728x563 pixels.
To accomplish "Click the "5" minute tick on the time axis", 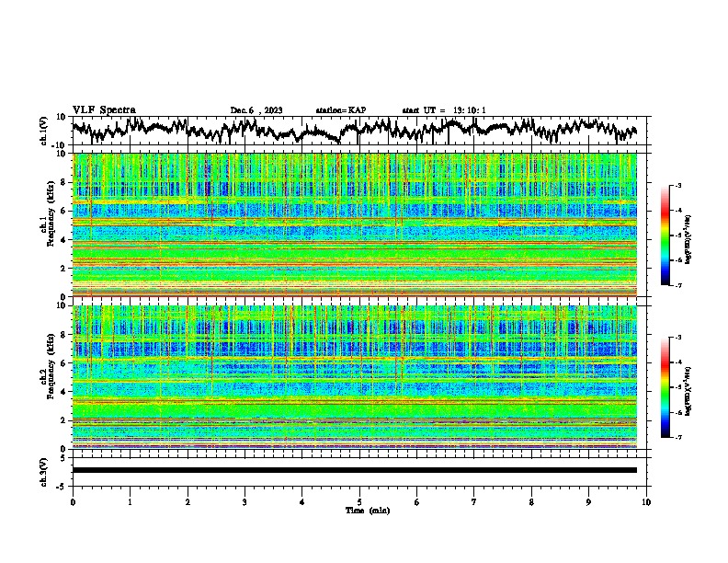I will point(359,502).
